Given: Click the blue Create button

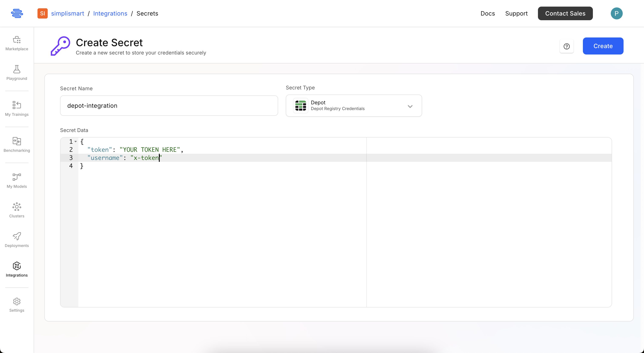Looking at the screenshot, I should (603, 46).
